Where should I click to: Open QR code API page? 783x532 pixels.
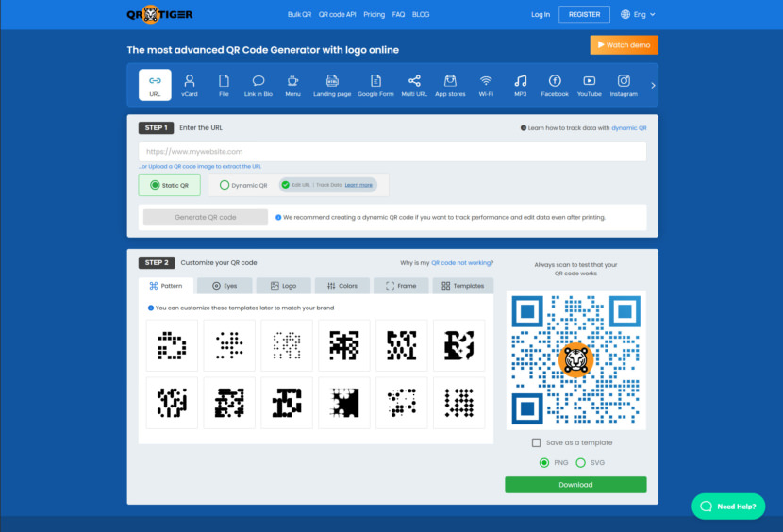pyautogui.click(x=337, y=14)
